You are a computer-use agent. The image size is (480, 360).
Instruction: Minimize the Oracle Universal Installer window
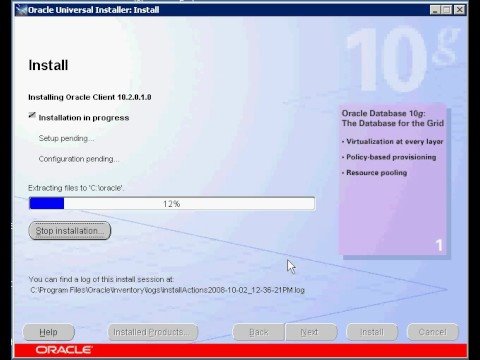(x=435, y=10)
